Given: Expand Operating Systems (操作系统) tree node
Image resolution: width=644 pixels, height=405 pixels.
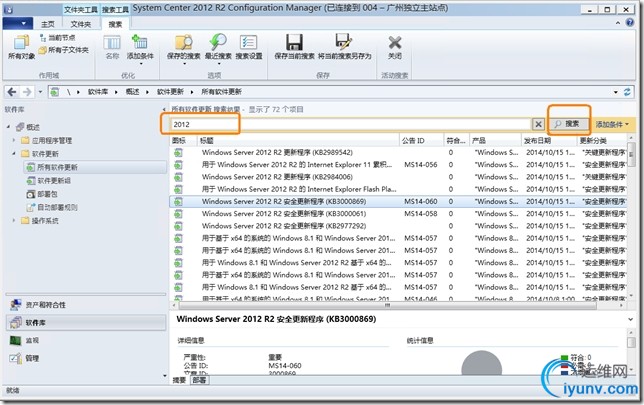Looking at the screenshot, I should point(14,221).
